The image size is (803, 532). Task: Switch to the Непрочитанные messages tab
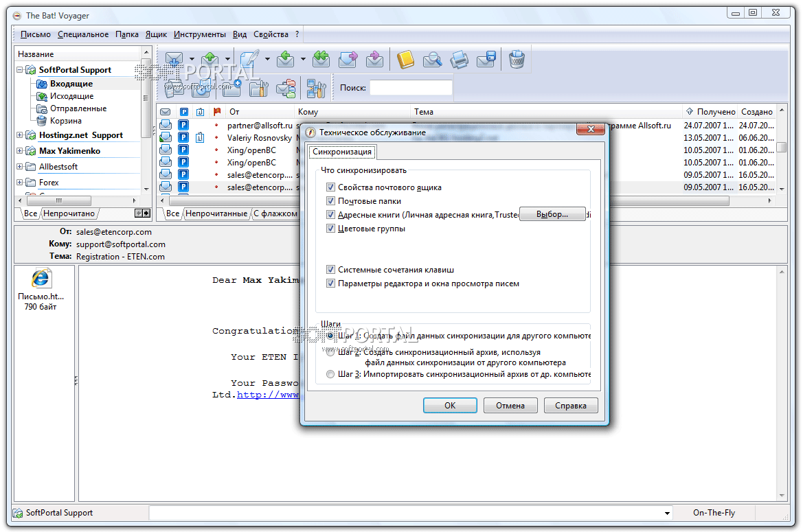[216, 213]
